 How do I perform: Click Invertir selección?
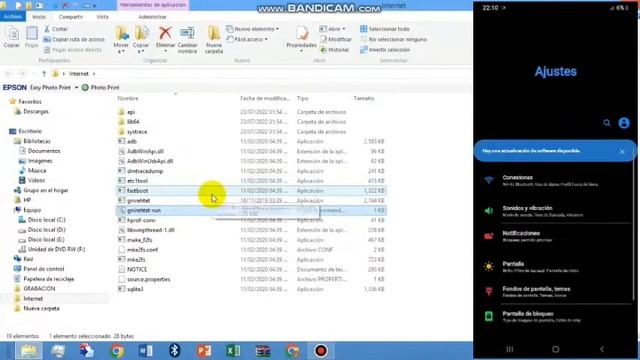384,50
